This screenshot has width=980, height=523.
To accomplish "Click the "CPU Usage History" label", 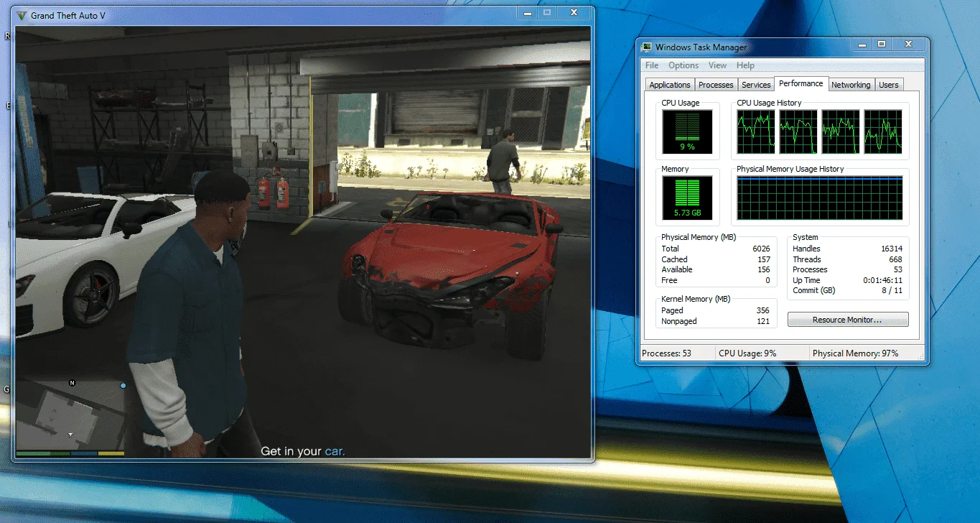I will coord(769,103).
